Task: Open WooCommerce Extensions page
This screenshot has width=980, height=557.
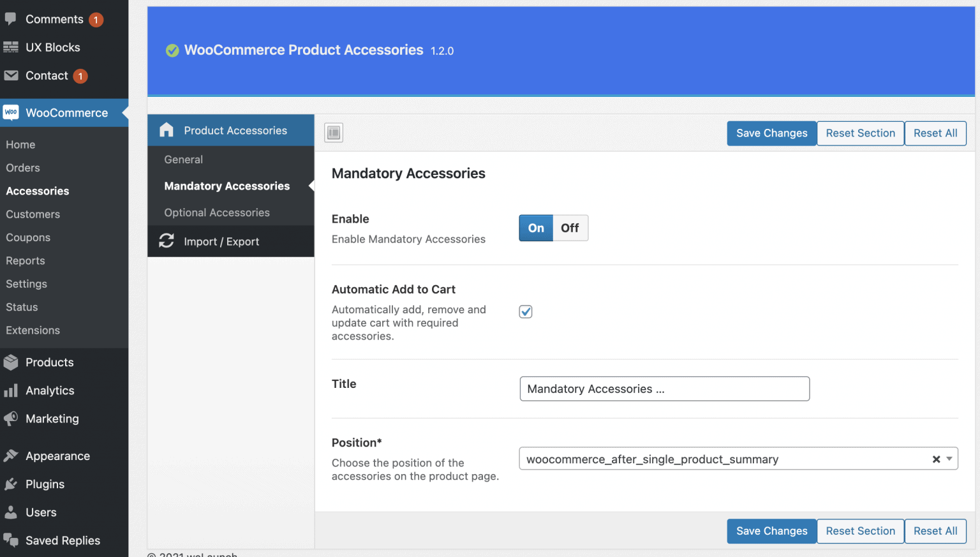Action: 33,330
